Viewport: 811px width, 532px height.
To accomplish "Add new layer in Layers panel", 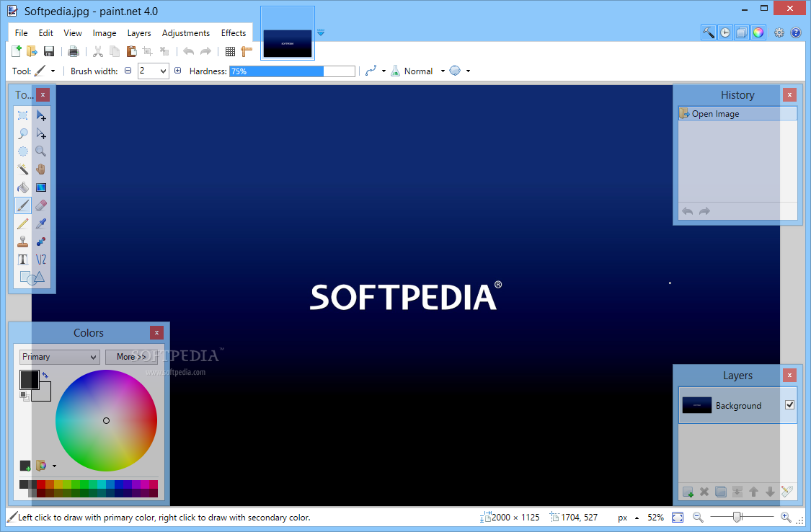I will pyautogui.click(x=688, y=492).
